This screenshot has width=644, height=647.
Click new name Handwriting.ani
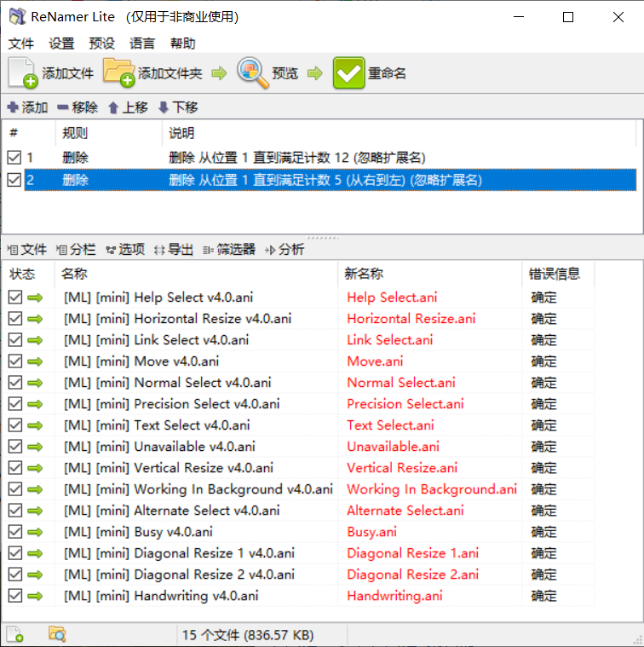click(x=394, y=596)
